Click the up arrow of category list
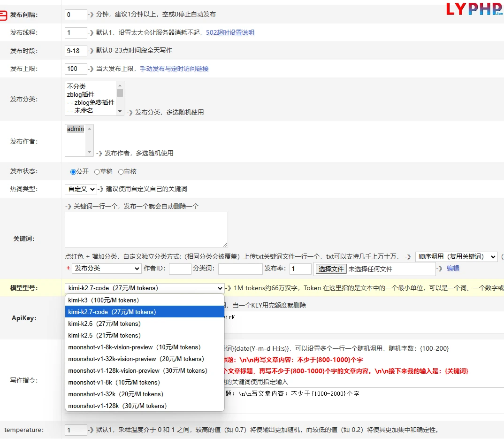 click(x=120, y=85)
